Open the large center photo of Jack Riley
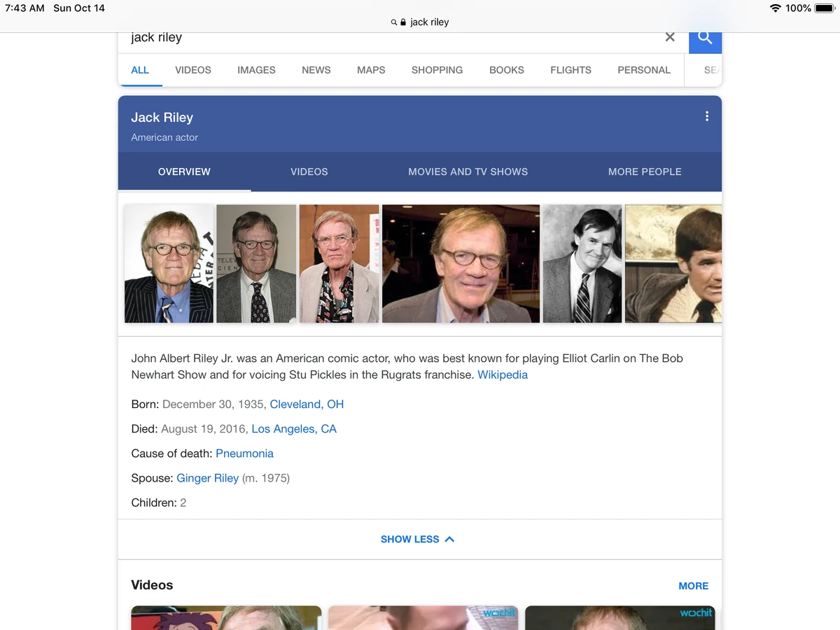Screen dimensions: 840x630 pyautogui.click(x=460, y=263)
